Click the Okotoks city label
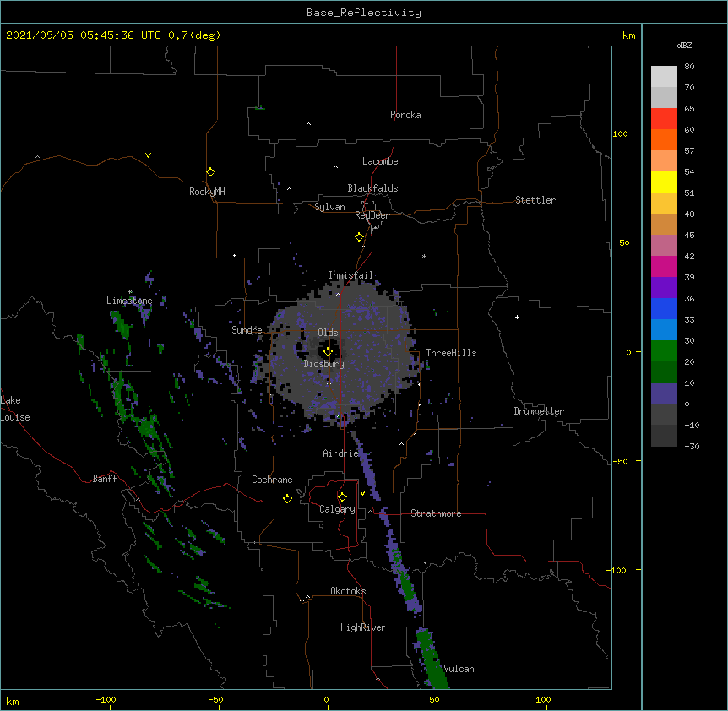The width and height of the screenshot is (728, 711). 348,591
